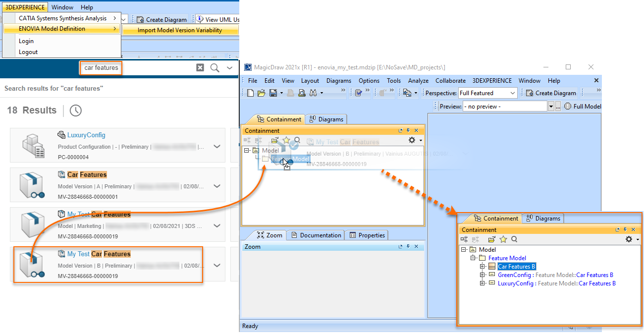Click the Full Model toolbar button
The width and height of the screenshot is (644, 334).
[x=583, y=107]
